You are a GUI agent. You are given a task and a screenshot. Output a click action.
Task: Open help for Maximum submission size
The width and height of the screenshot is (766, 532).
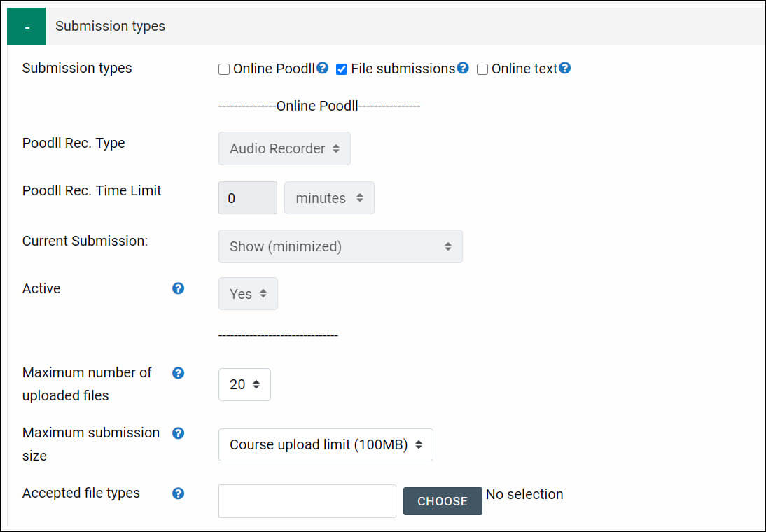[179, 433]
